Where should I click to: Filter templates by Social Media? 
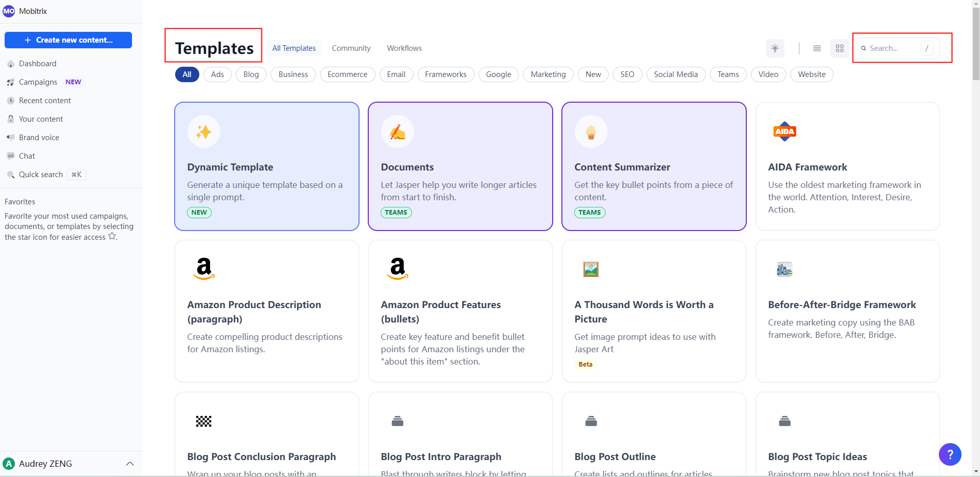coord(676,74)
